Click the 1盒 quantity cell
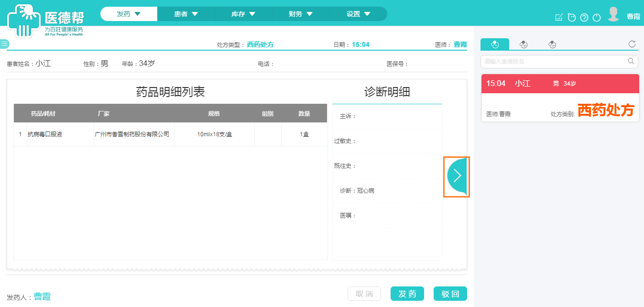The width and height of the screenshot is (644, 307). point(305,134)
